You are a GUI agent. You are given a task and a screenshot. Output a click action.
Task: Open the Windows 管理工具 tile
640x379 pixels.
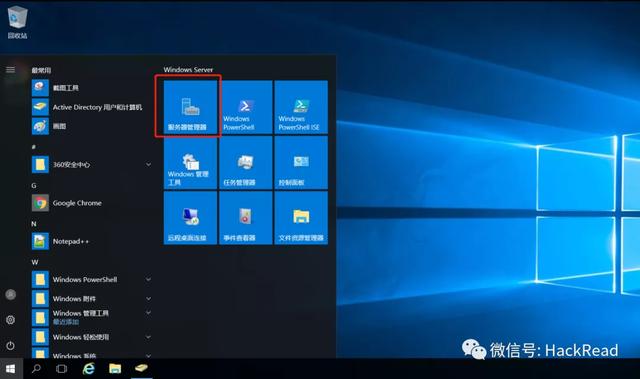click(190, 162)
